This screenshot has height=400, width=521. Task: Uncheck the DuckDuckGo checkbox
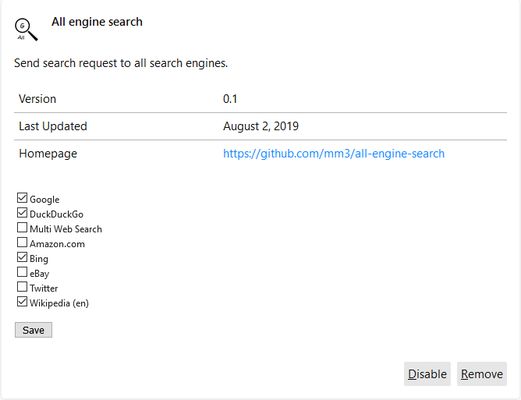click(22, 213)
